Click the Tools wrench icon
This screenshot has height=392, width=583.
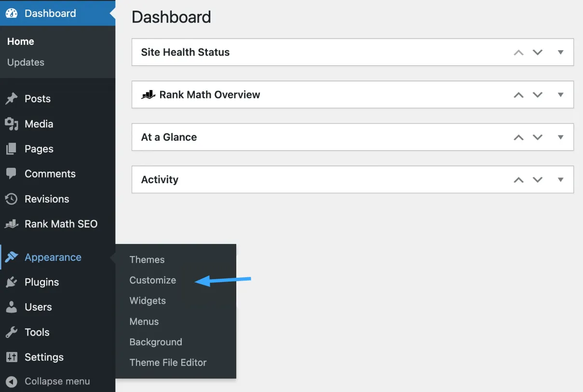[x=11, y=332]
